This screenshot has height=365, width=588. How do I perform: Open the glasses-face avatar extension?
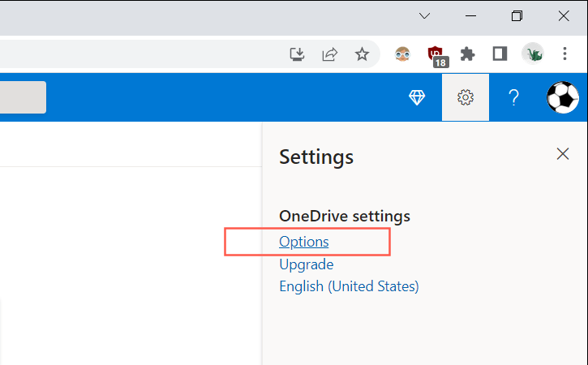click(x=403, y=54)
